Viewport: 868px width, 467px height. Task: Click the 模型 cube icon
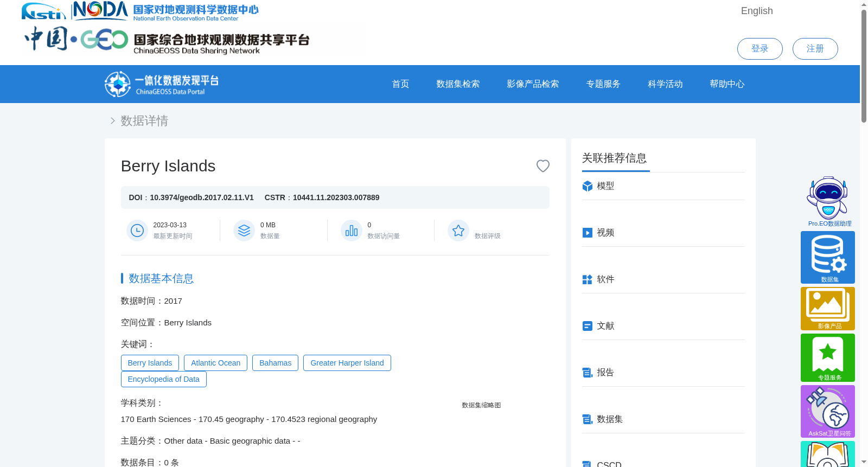[x=587, y=186]
